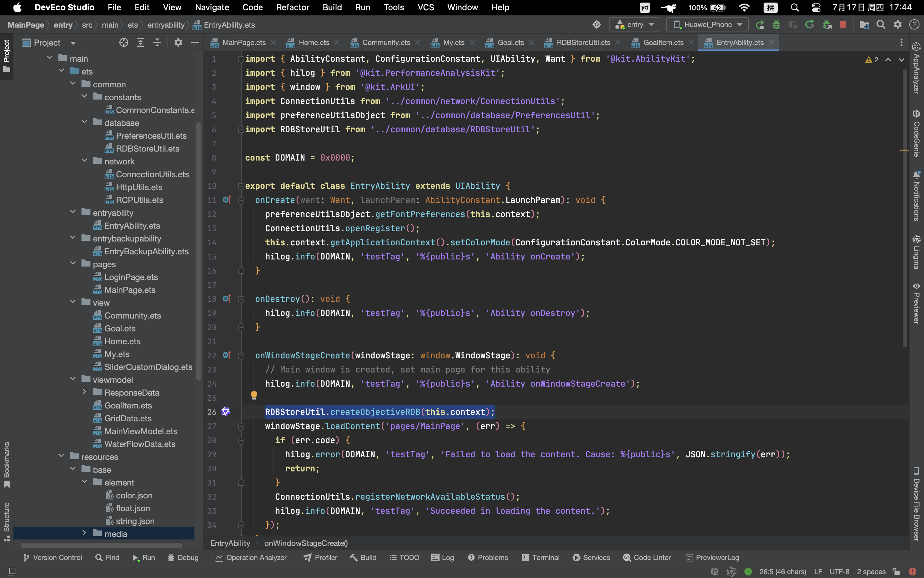Switch to the RDBStoreUtil.ets tab
Viewport: 924px width, 578px height.
click(583, 42)
